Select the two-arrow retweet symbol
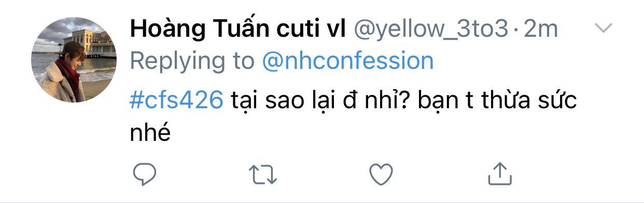This screenshot has height=203, width=644. click(x=263, y=175)
